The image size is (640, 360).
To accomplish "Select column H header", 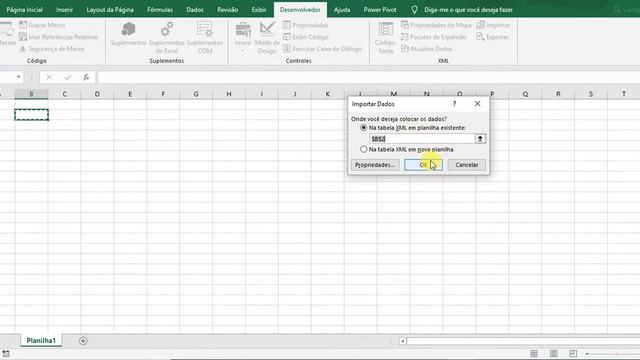I will point(229,94).
